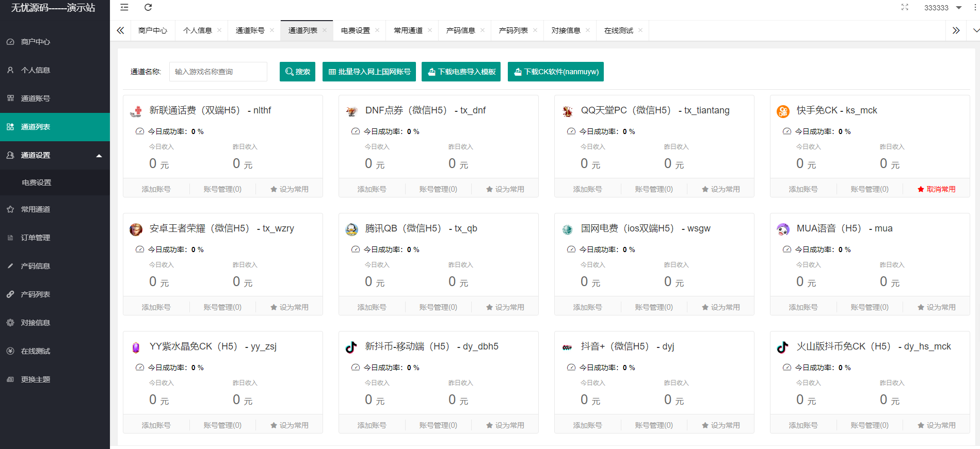Open the tab operations dropdown arrow

[x=976, y=30]
